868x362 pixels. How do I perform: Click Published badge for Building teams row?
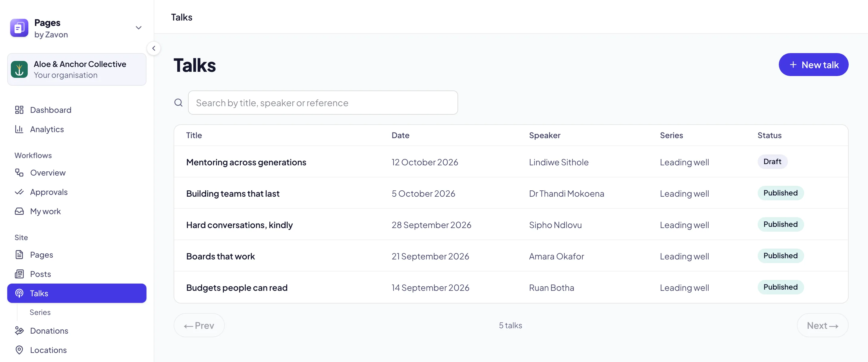780,193
